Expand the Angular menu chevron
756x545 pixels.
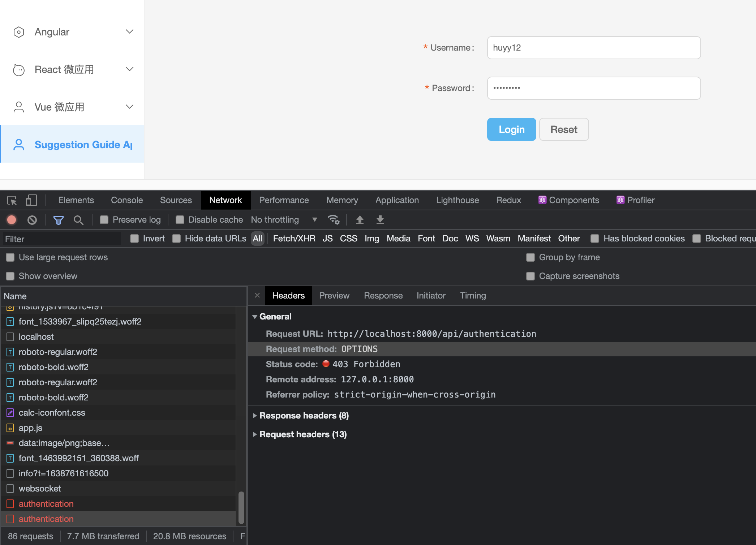tap(130, 32)
